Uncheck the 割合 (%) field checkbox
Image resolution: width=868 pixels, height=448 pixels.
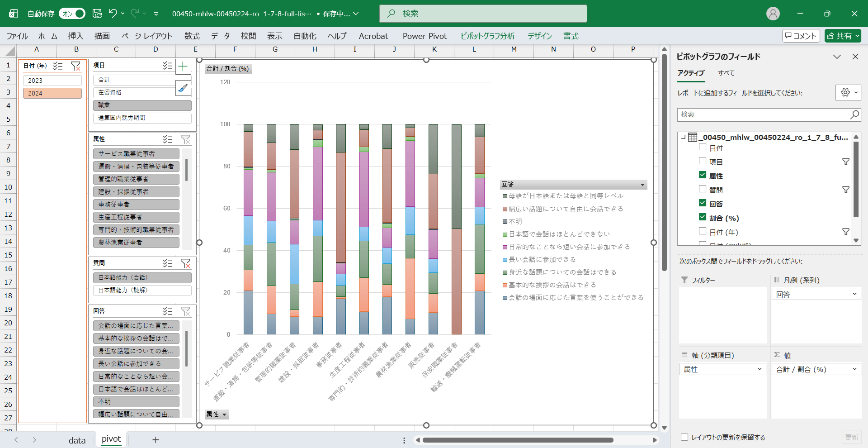703,217
